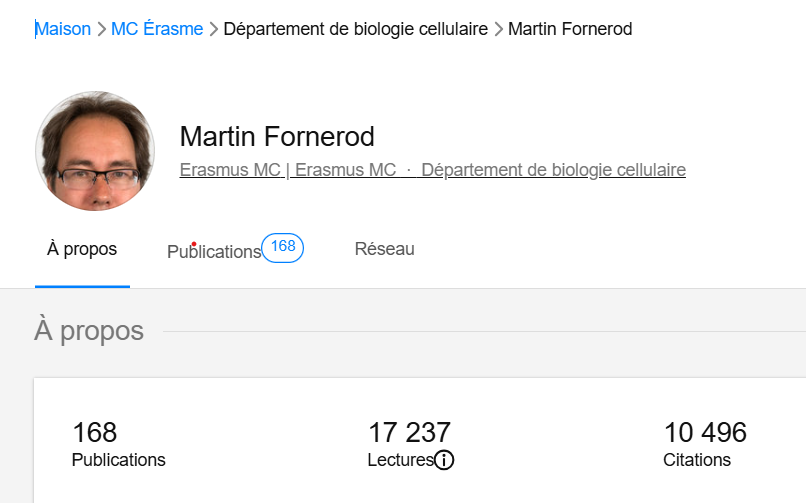Click the chevron just before Martin Fornerod breadcrumb
The width and height of the screenshot is (806, 503).
(x=498, y=29)
